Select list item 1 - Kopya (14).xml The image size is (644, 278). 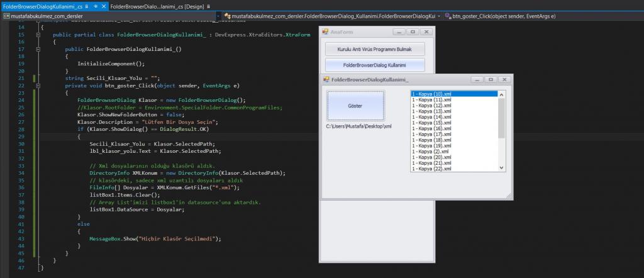(x=454, y=116)
